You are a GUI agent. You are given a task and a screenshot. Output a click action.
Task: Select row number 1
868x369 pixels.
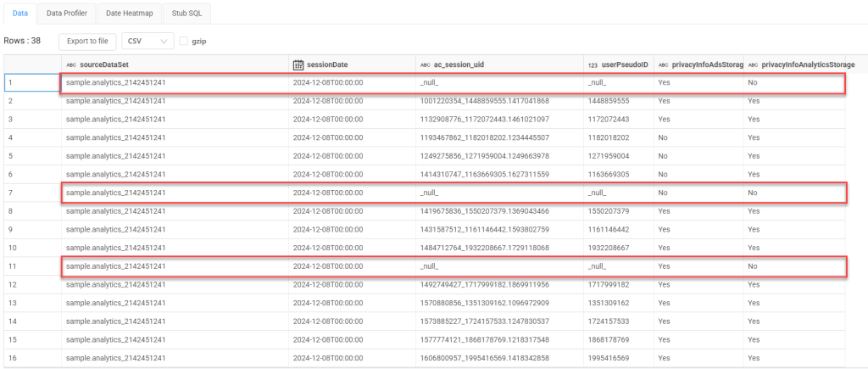(33, 83)
